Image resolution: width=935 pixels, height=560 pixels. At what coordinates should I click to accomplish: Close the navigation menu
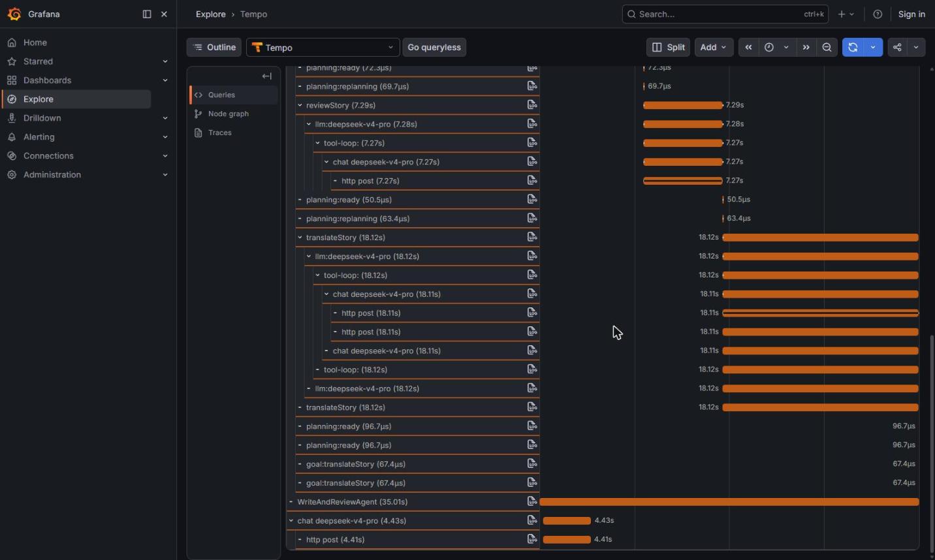pyautogui.click(x=165, y=14)
